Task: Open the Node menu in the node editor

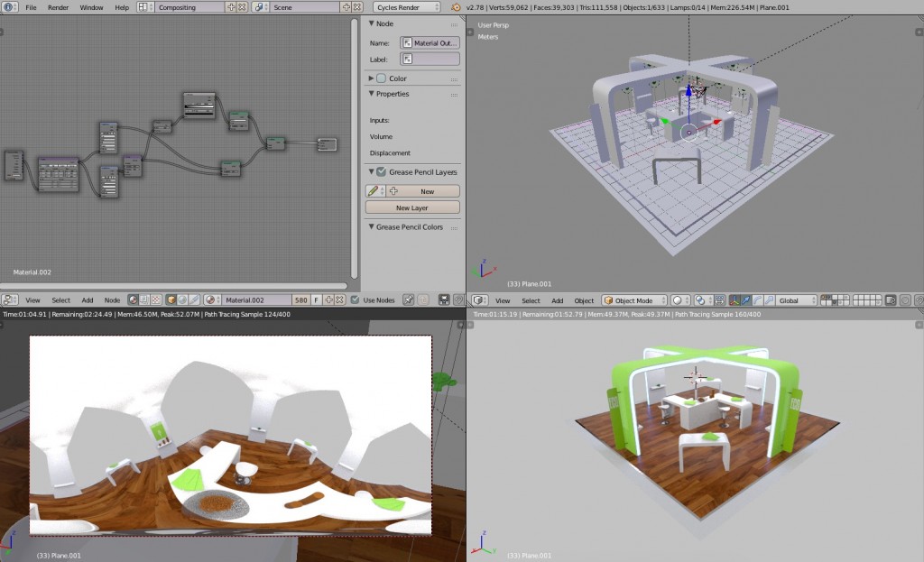Action: [x=111, y=299]
